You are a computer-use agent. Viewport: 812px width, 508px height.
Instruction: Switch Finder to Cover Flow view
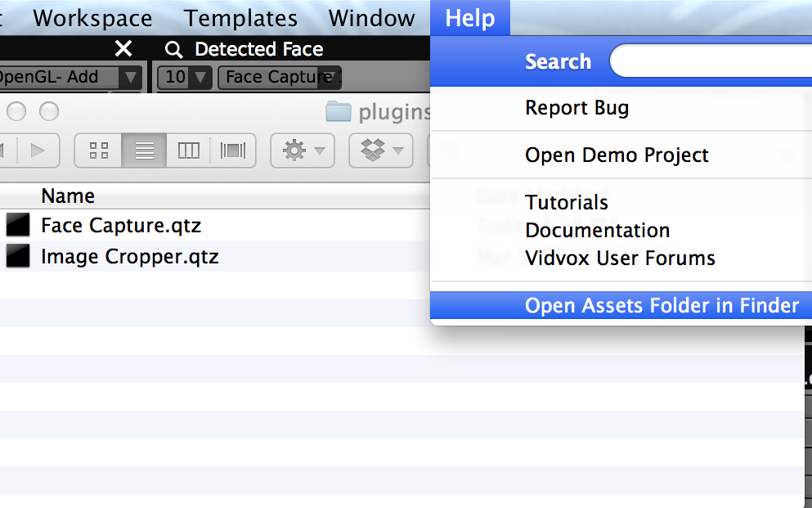click(233, 151)
